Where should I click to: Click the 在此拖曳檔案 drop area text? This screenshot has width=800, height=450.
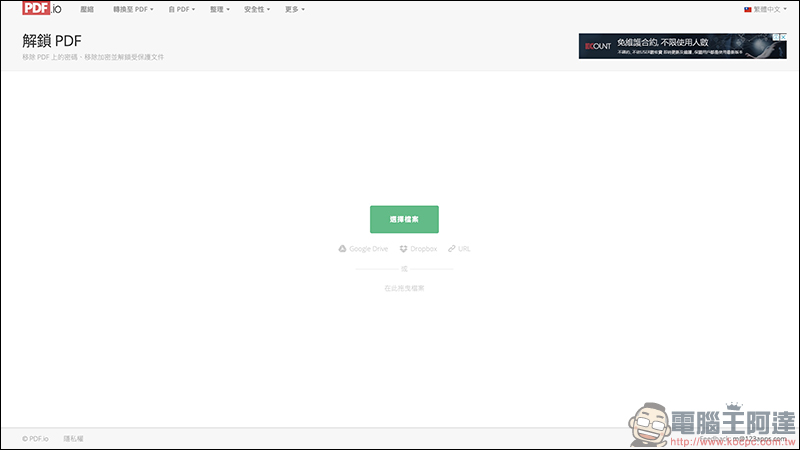[x=404, y=288]
